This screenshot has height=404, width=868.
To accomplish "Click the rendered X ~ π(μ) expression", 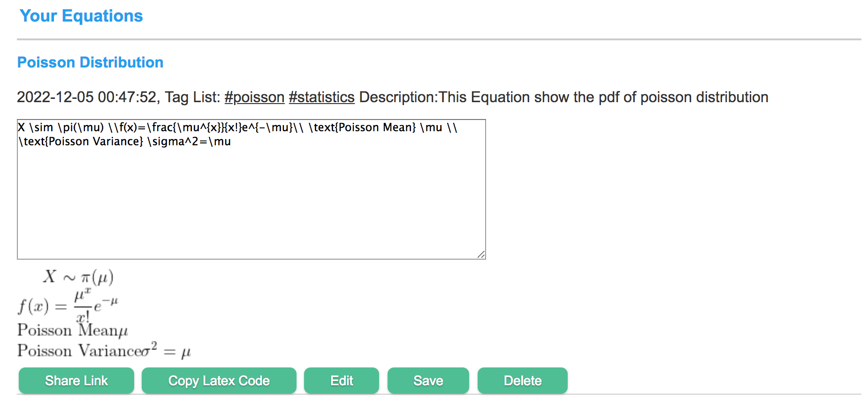I will 78,277.
